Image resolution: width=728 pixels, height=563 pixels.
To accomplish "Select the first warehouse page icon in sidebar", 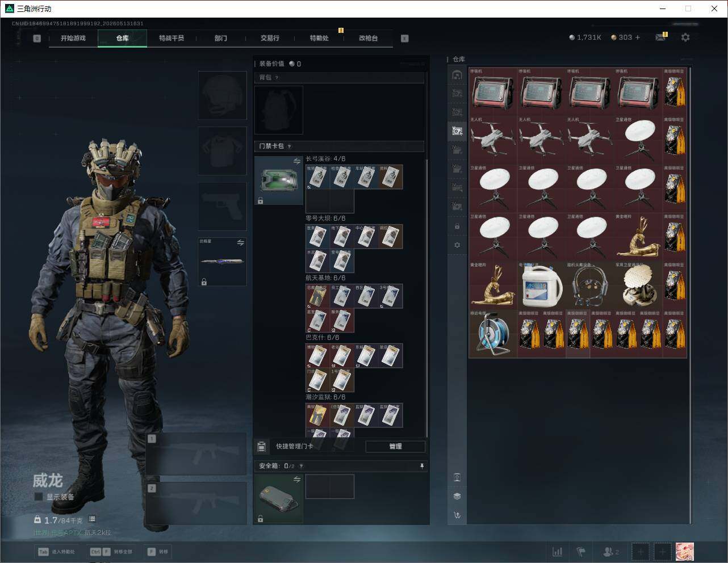I will (x=457, y=75).
